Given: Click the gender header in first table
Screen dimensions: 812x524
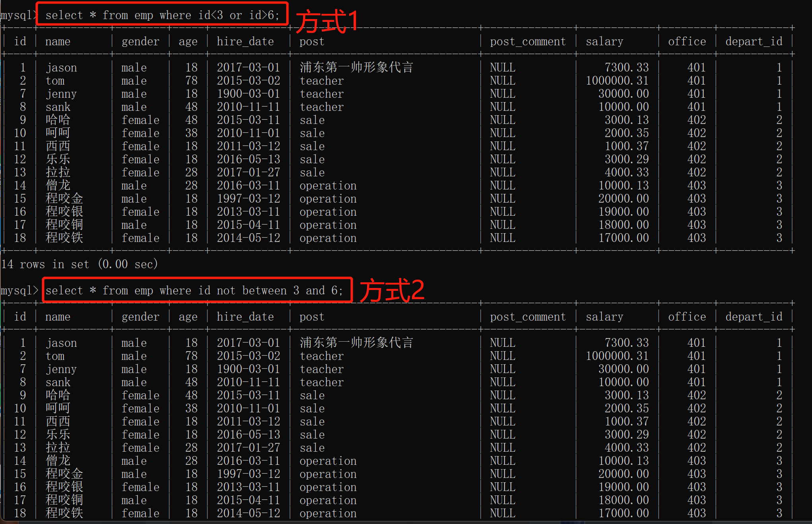Looking at the screenshot, I should 140,41.
